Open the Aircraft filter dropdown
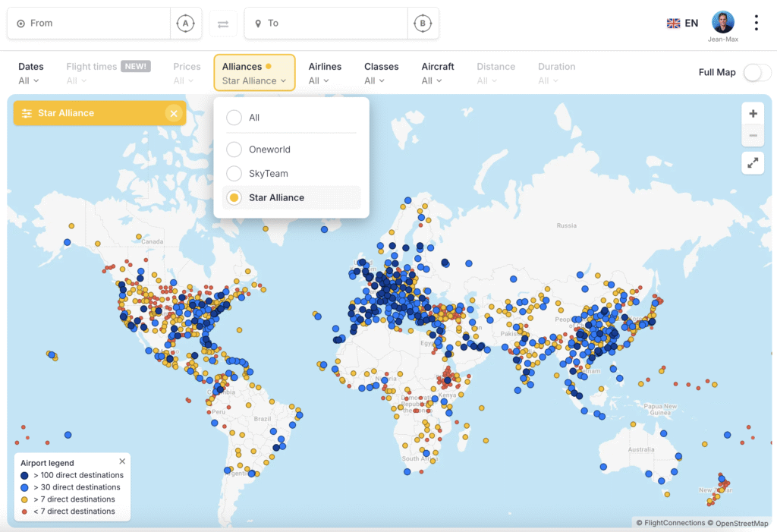This screenshot has height=532, width=777. coord(437,74)
